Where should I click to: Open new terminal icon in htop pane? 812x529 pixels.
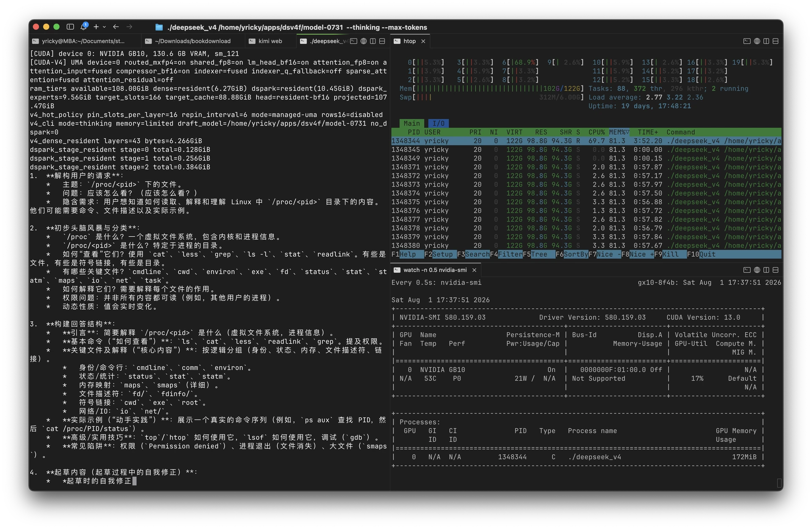(747, 41)
